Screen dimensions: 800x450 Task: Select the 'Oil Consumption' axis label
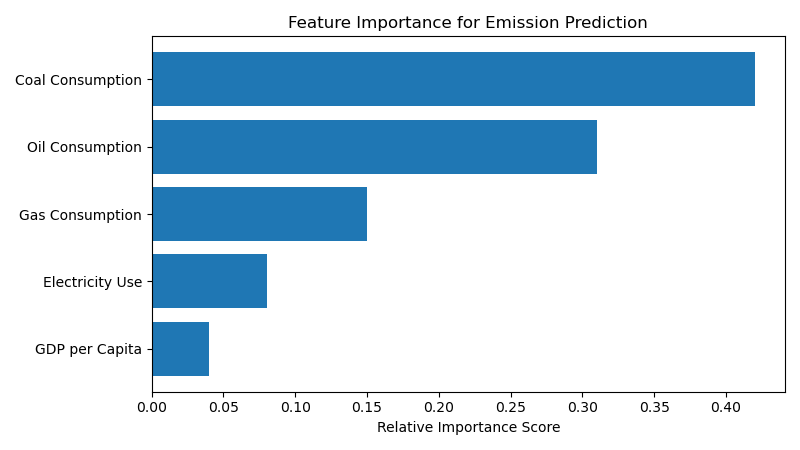(84, 147)
